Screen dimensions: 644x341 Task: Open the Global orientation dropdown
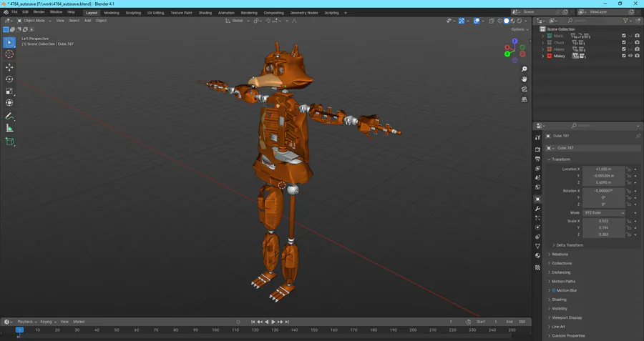[238, 21]
